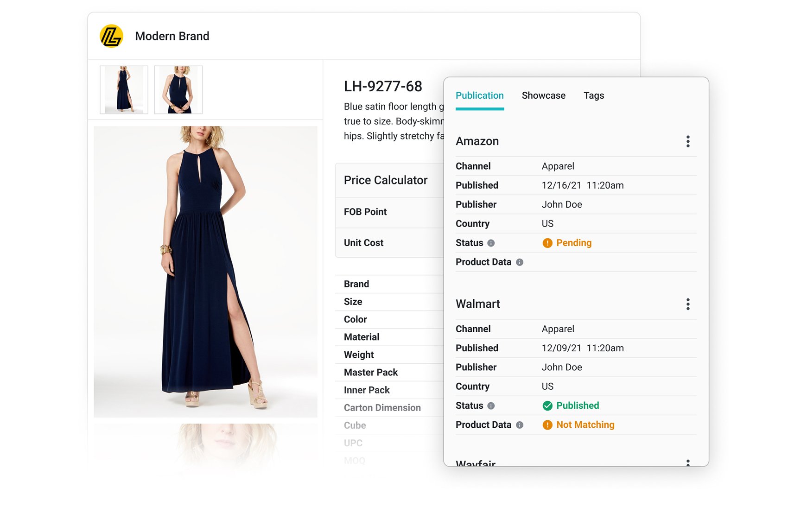
Task: Click the main navy dress product image
Action: pyautogui.click(x=205, y=272)
